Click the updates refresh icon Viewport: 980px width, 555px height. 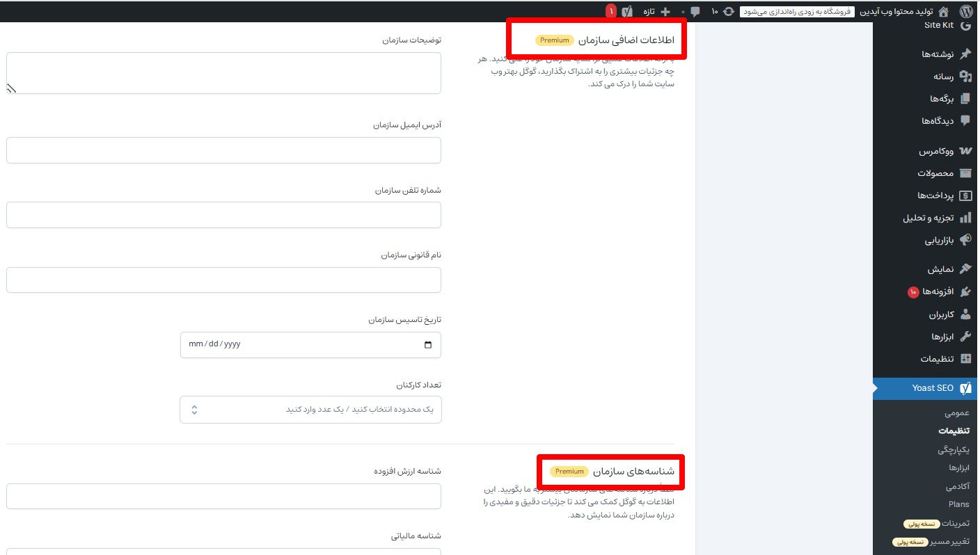[729, 11]
